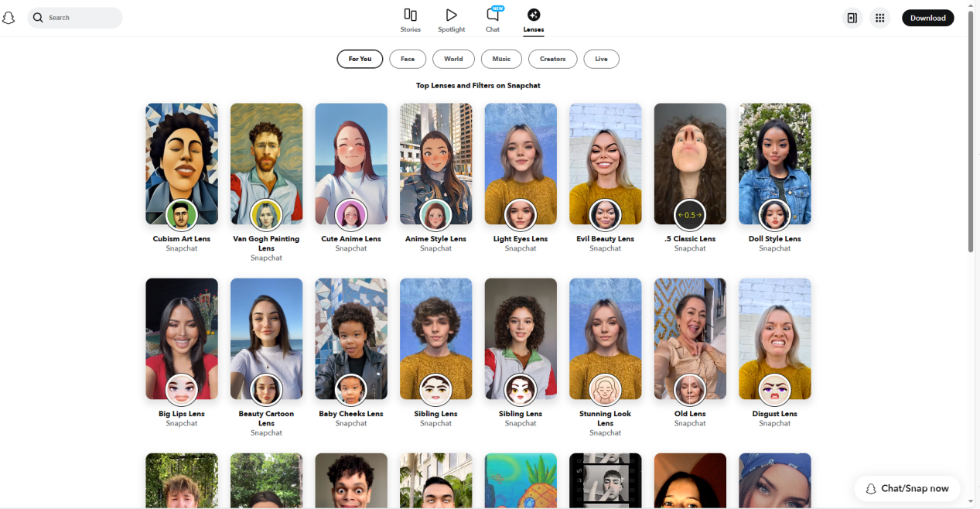Click the Light Eyes Lens title text
Image resolution: width=980 pixels, height=509 pixels.
[521, 239]
